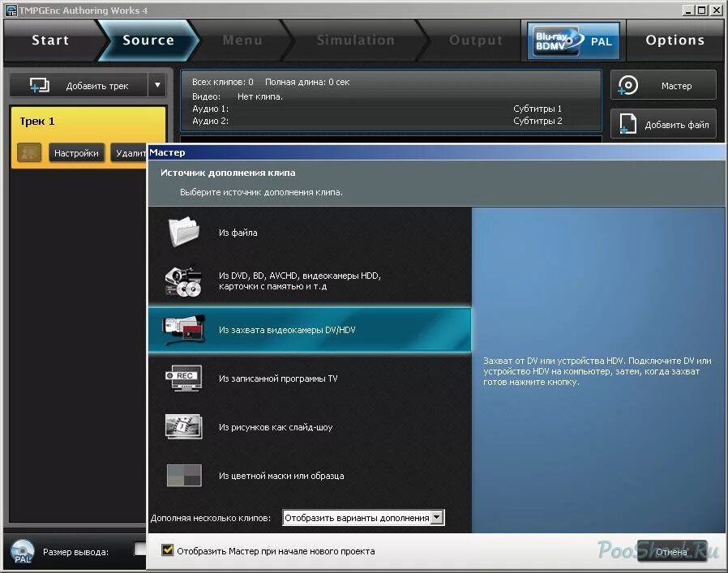Open the Output stage tab
The image size is (728, 573).
tap(475, 41)
